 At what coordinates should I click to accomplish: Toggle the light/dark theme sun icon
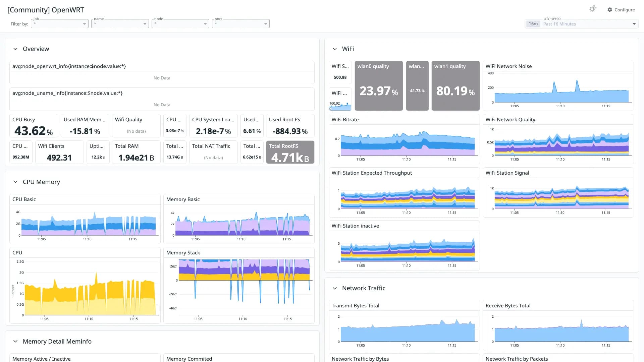tap(592, 9)
